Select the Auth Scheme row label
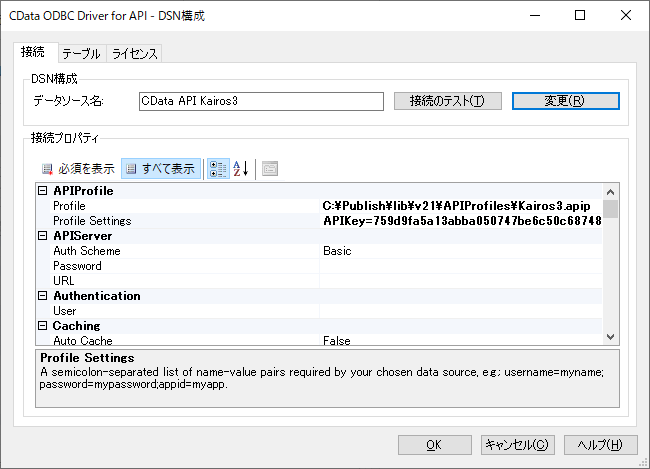The height and width of the screenshot is (469, 650). click(x=87, y=251)
